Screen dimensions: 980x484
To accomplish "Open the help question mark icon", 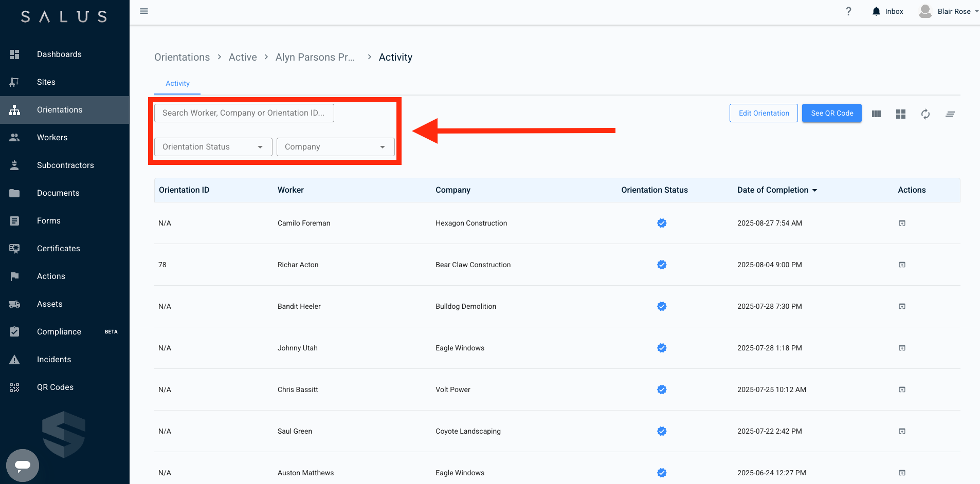I will point(848,11).
